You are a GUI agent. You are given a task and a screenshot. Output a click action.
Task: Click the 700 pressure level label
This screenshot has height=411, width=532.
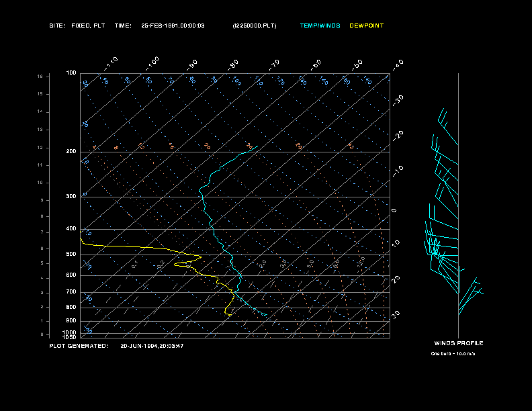71,291
